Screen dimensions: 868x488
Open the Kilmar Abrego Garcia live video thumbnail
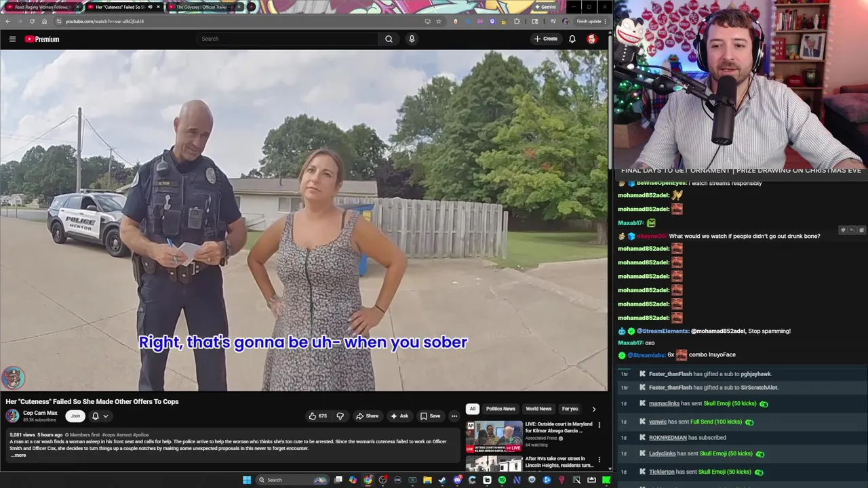pyautogui.click(x=494, y=436)
